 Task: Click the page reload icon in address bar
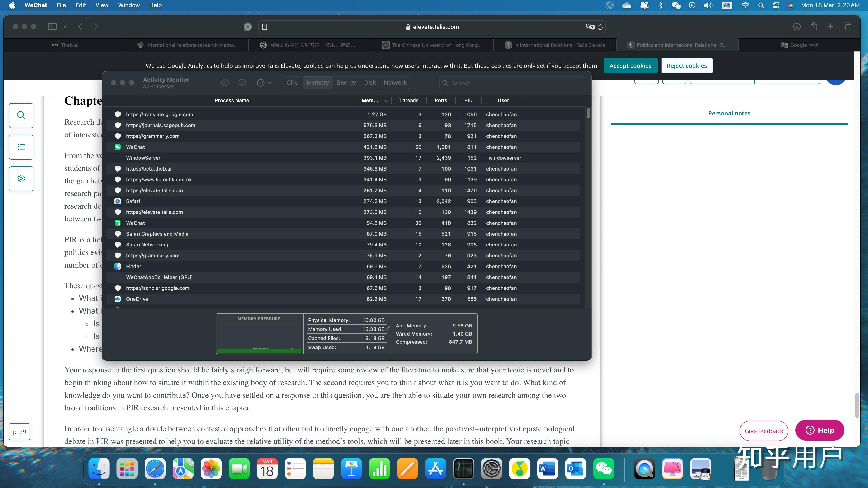(600, 27)
